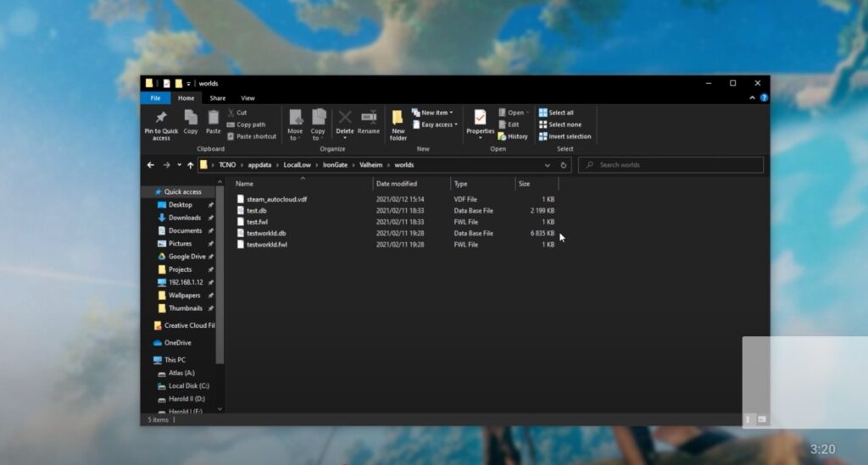Open the New item dropdown
Image resolution: width=868 pixels, height=465 pixels.
click(x=432, y=113)
